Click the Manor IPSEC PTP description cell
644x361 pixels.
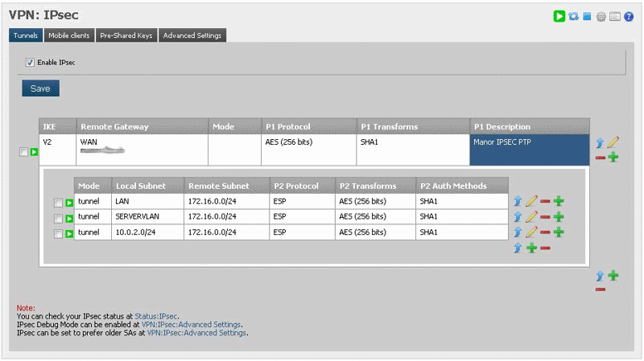coord(530,150)
